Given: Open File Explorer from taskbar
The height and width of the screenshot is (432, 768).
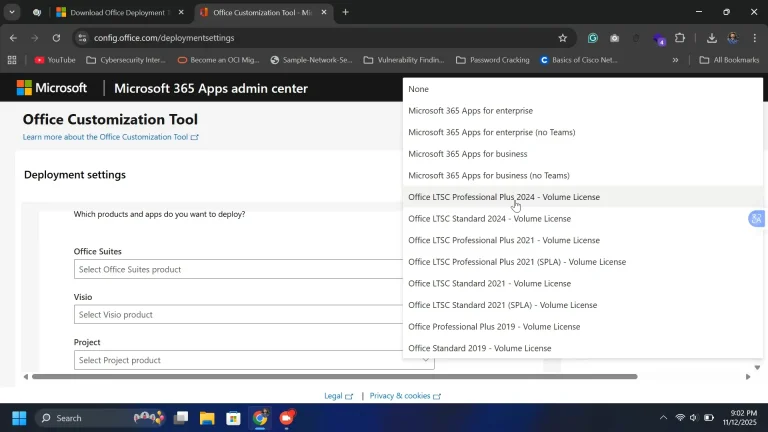Looking at the screenshot, I should tap(207, 418).
